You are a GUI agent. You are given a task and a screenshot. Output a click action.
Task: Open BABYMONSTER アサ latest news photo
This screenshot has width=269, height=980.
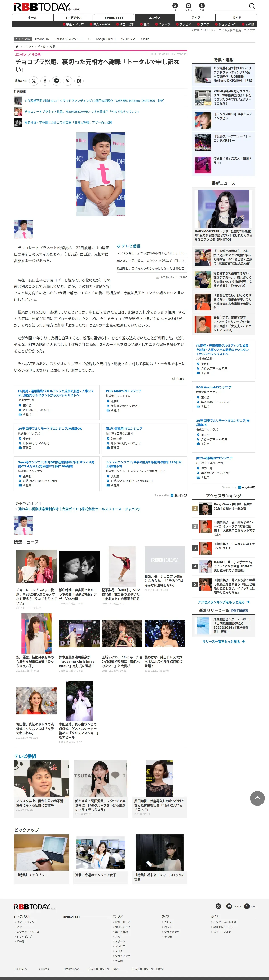coord(223,209)
